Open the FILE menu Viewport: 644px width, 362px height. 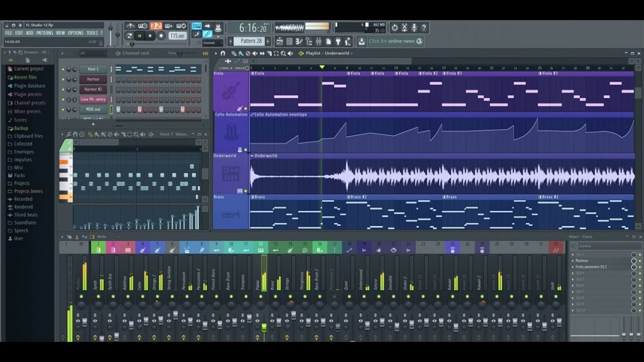click(9, 33)
